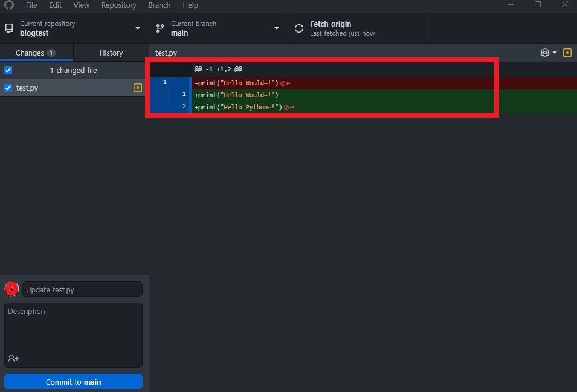The width and height of the screenshot is (577, 392).
Task: Switch to the Changes tab
Action: pyautogui.click(x=36, y=53)
